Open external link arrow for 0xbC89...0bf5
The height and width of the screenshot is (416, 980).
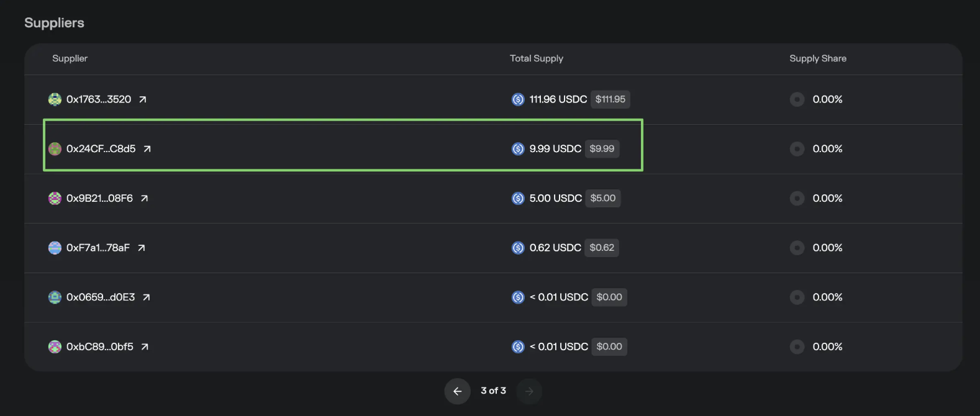point(145,347)
